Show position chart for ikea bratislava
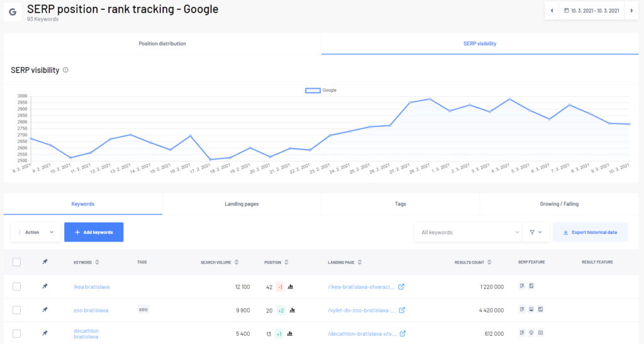This screenshot has height=344, width=644. coord(291,287)
